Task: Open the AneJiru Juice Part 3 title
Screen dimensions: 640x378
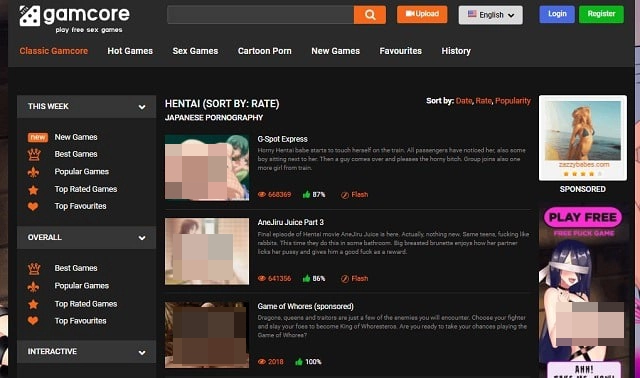Action: pos(291,222)
